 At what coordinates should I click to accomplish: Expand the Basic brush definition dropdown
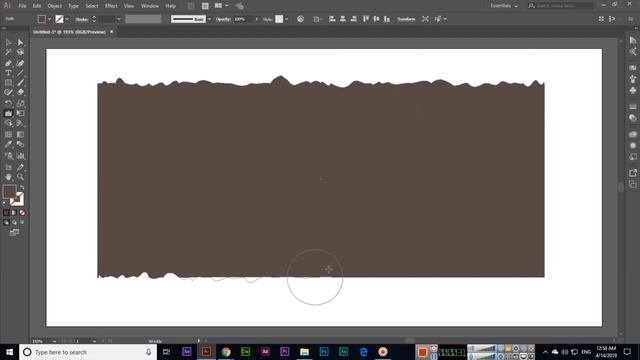coord(209,19)
